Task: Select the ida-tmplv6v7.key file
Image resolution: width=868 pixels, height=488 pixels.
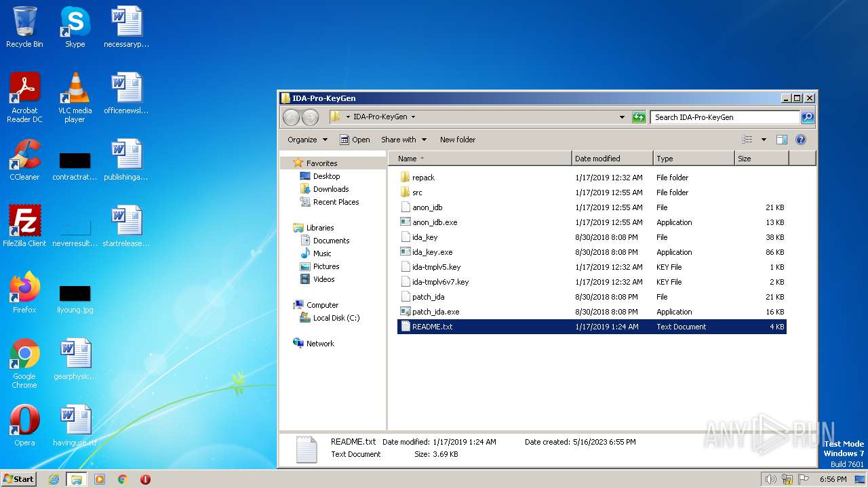Action: 591,282
